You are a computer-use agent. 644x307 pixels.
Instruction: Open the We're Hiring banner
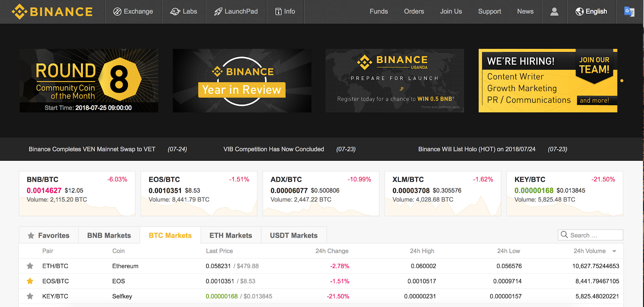pyautogui.click(x=548, y=81)
